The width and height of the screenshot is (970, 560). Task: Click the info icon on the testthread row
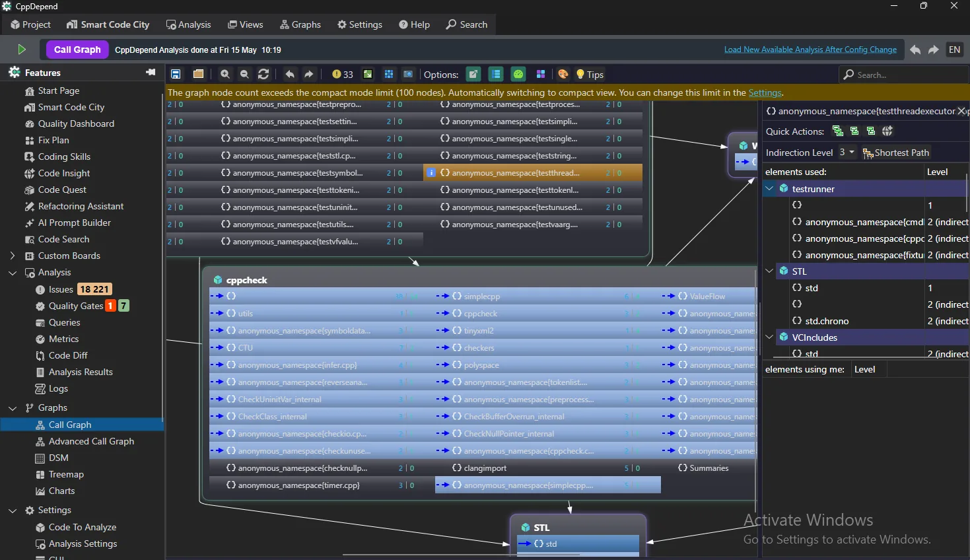click(431, 173)
